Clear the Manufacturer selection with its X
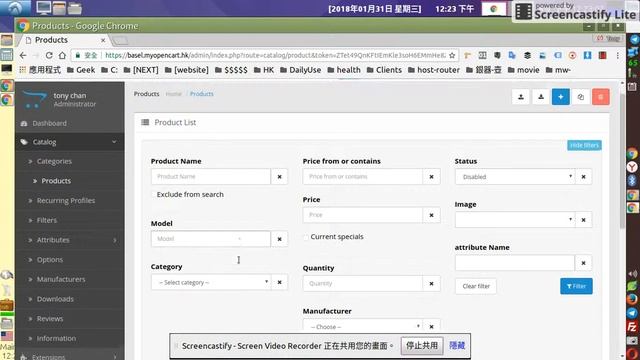This screenshot has height=360, width=640. (x=431, y=327)
